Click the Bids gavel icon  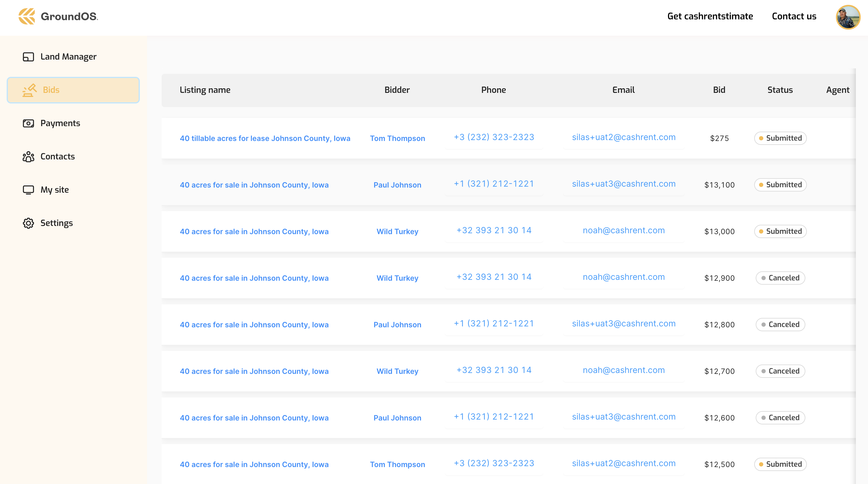tap(29, 90)
